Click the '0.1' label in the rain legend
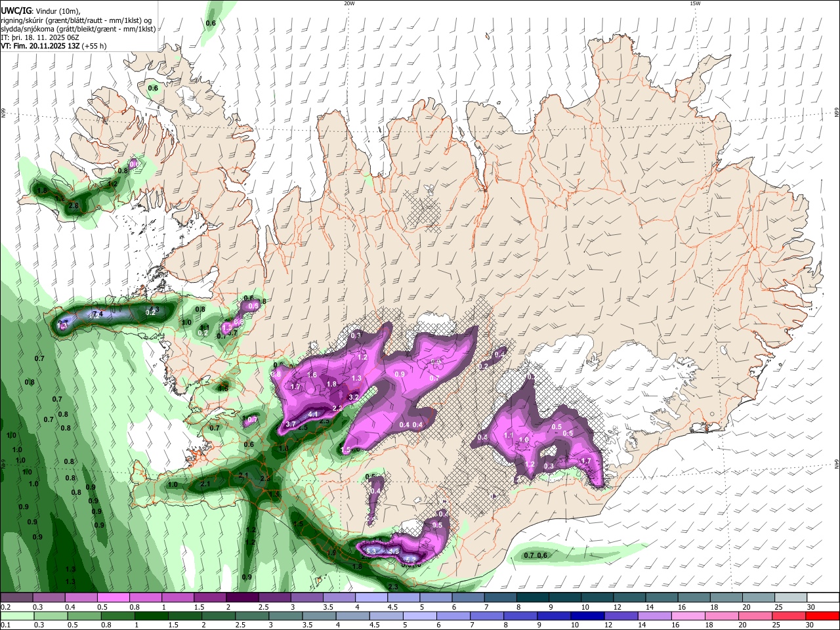The width and height of the screenshot is (840, 630). coord(5,625)
